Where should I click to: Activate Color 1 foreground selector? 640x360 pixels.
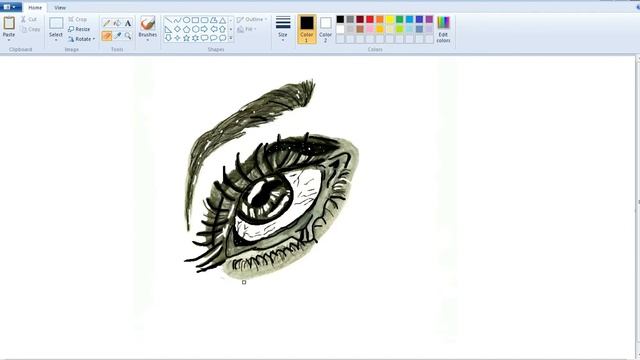307,29
